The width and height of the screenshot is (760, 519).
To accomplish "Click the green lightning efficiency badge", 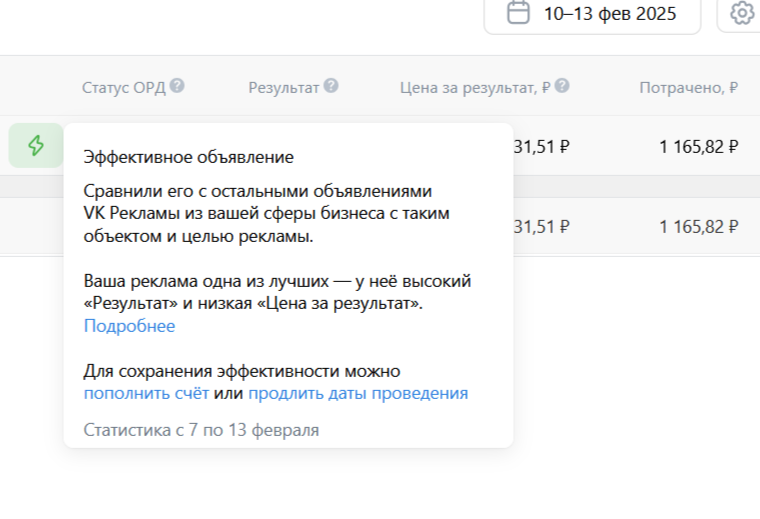I will coord(36,146).
